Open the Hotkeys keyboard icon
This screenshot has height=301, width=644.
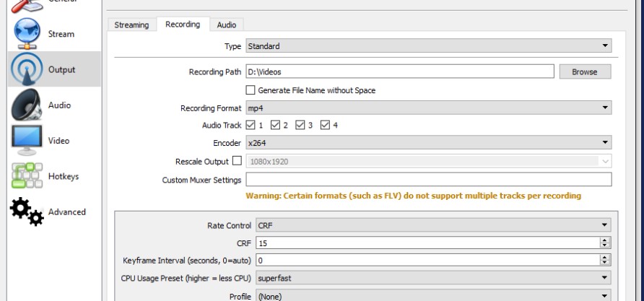tap(25, 175)
